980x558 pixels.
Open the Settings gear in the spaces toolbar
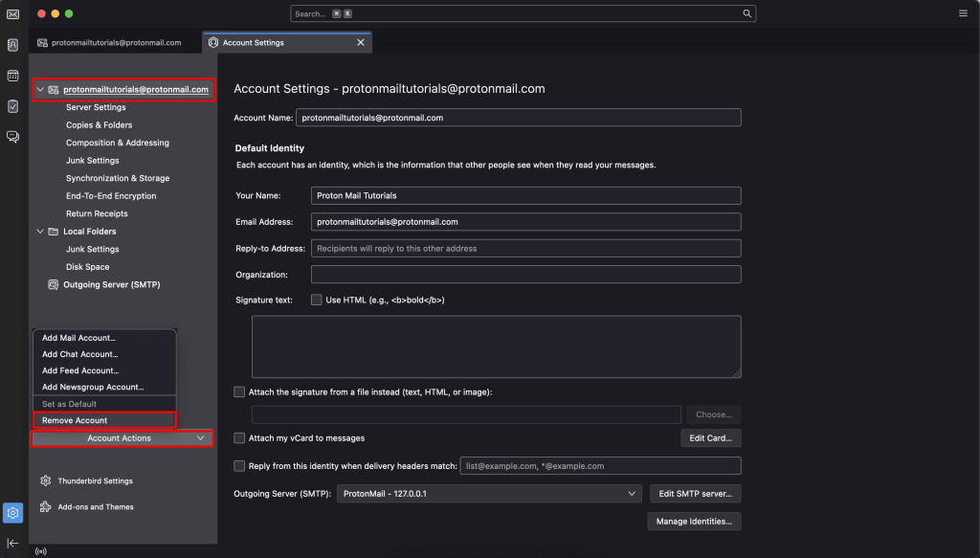[x=12, y=512]
